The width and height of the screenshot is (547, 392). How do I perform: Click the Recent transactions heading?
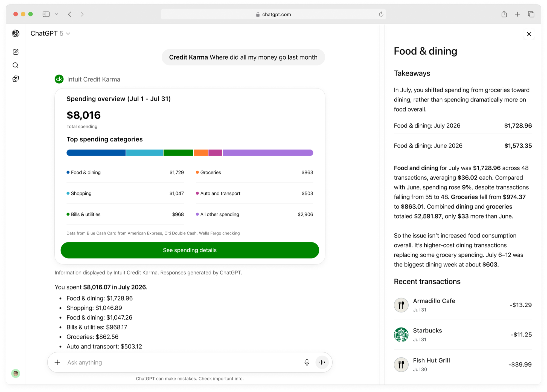427,282
